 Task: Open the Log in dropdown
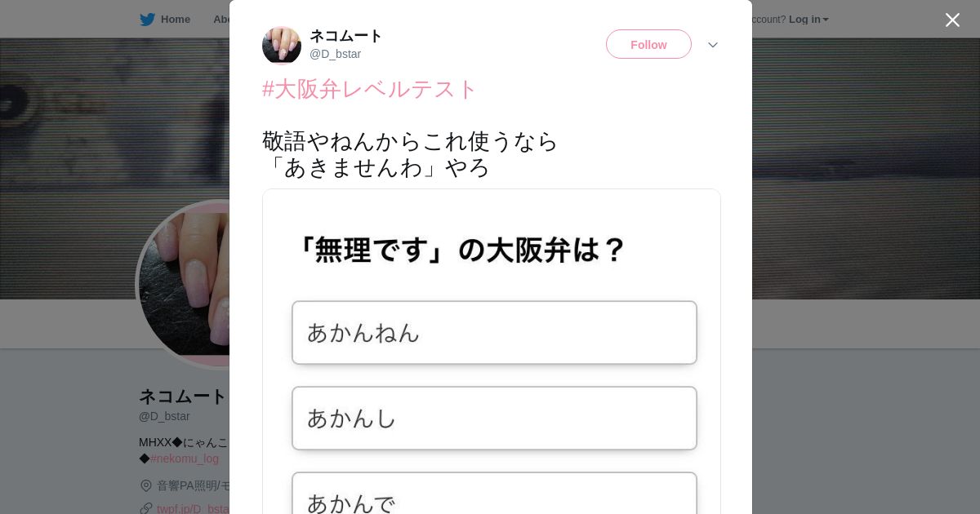click(808, 20)
